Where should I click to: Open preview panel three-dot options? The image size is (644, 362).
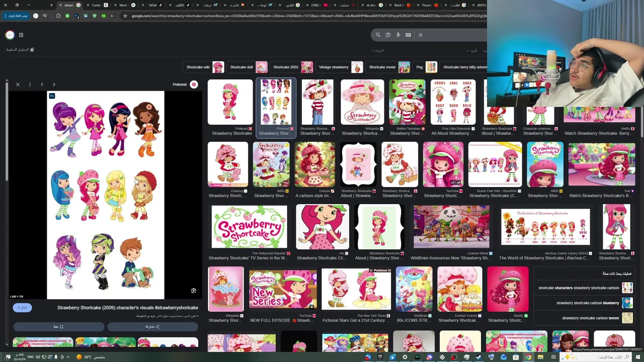[30, 84]
